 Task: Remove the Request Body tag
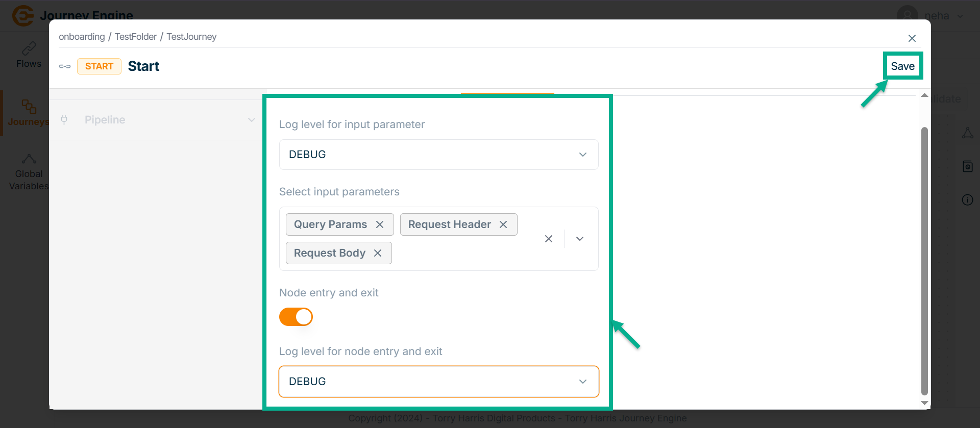click(378, 253)
